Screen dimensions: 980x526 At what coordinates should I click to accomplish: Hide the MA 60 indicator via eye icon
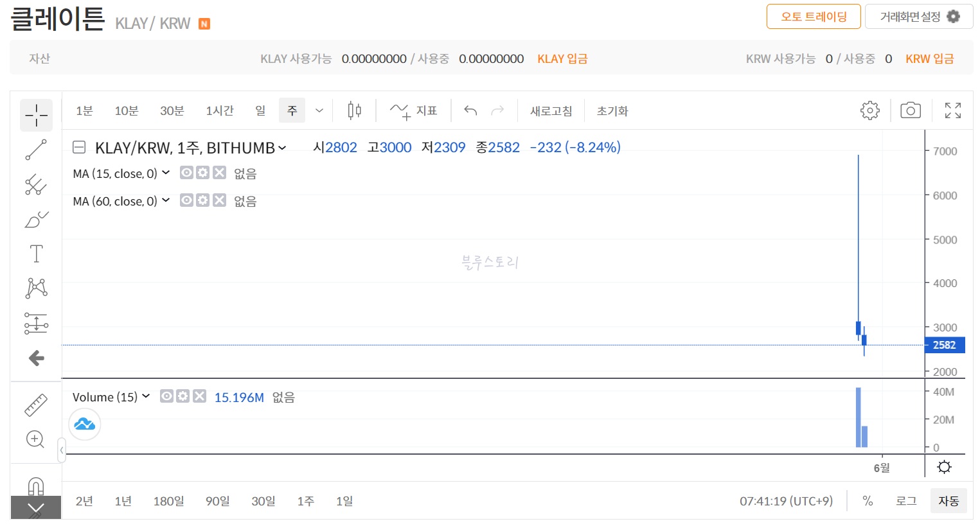pyautogui.click(x=186, y=200)
